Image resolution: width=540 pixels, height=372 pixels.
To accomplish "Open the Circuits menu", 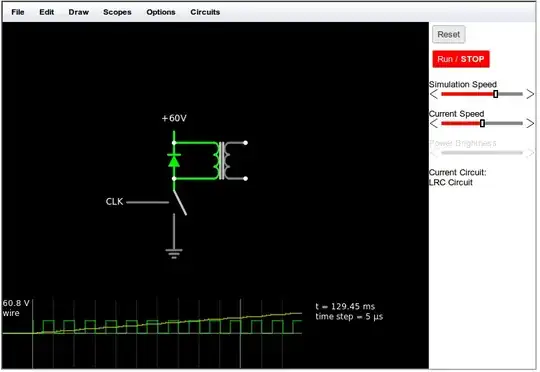I will point(205,12).
